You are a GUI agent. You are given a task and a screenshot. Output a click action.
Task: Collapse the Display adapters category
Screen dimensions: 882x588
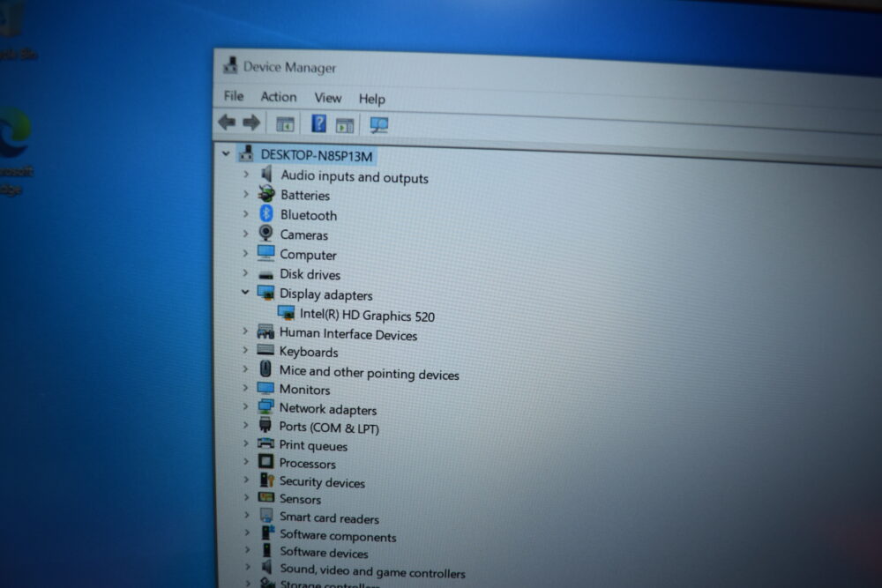click(245, 292)
